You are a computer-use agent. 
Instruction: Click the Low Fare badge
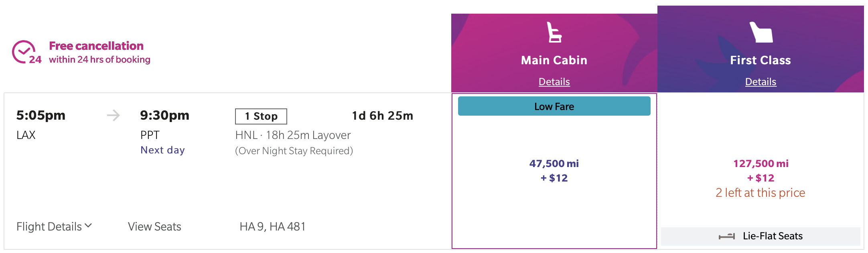(554, 106)
